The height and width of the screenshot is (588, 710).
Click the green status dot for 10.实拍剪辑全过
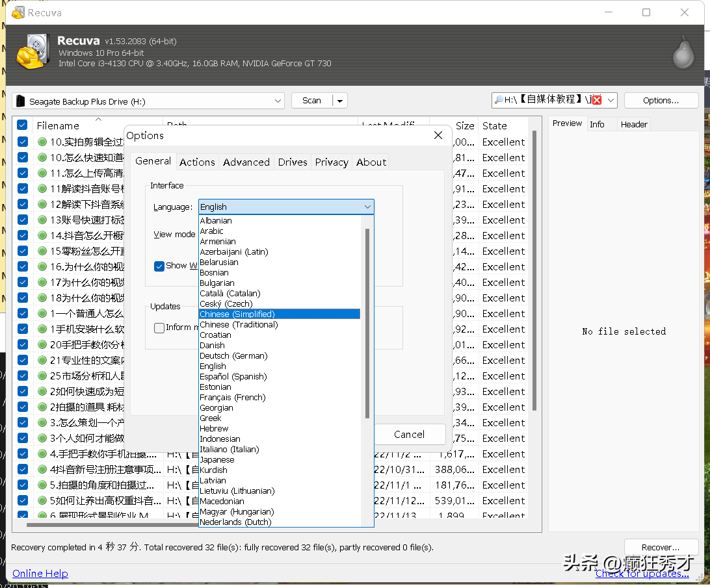(42, 142)
